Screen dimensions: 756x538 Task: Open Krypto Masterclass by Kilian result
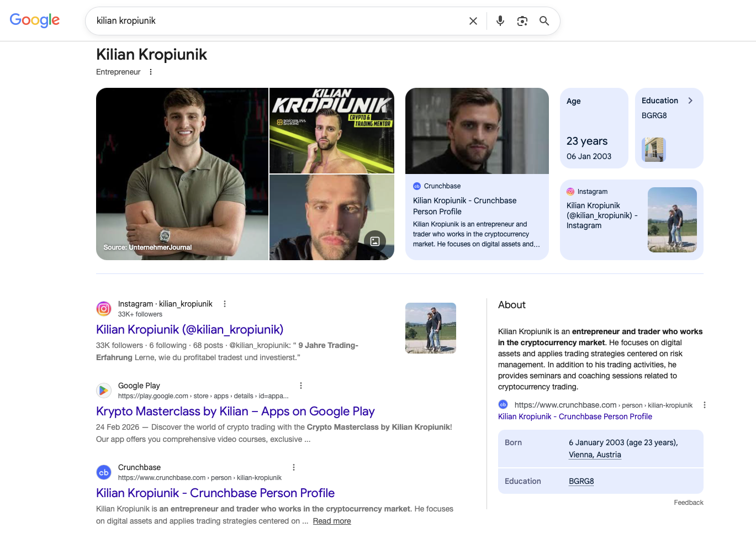click(235, 412)
